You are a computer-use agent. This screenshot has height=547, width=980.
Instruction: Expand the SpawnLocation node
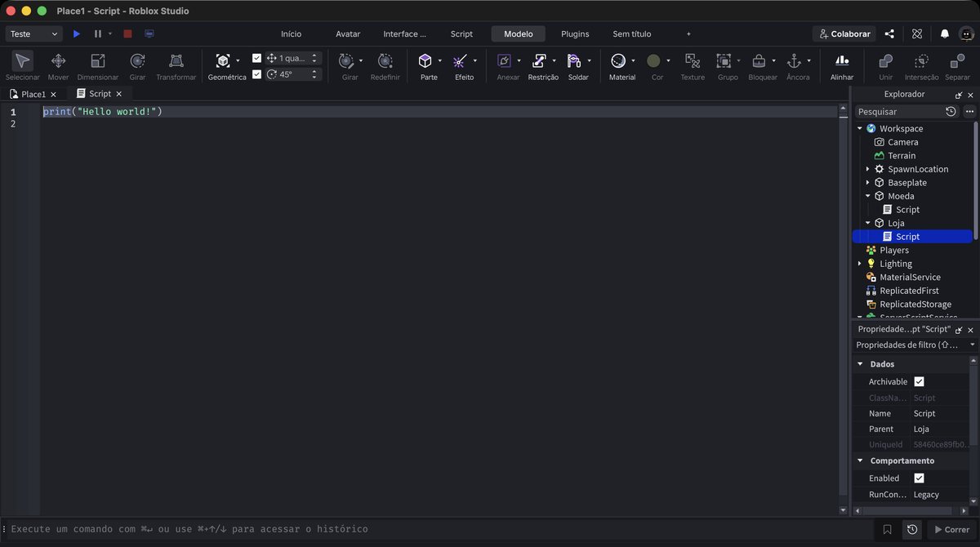pyautogui.click(x=868, y=169)
